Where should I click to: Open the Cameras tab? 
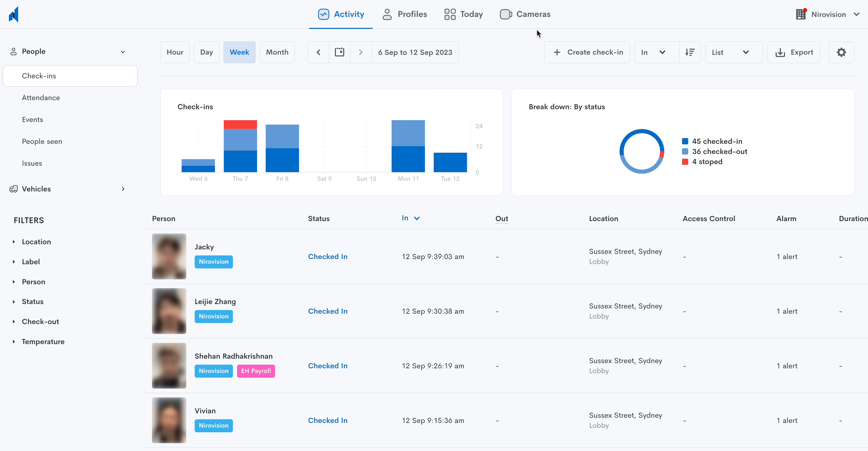tap(525, 14)
